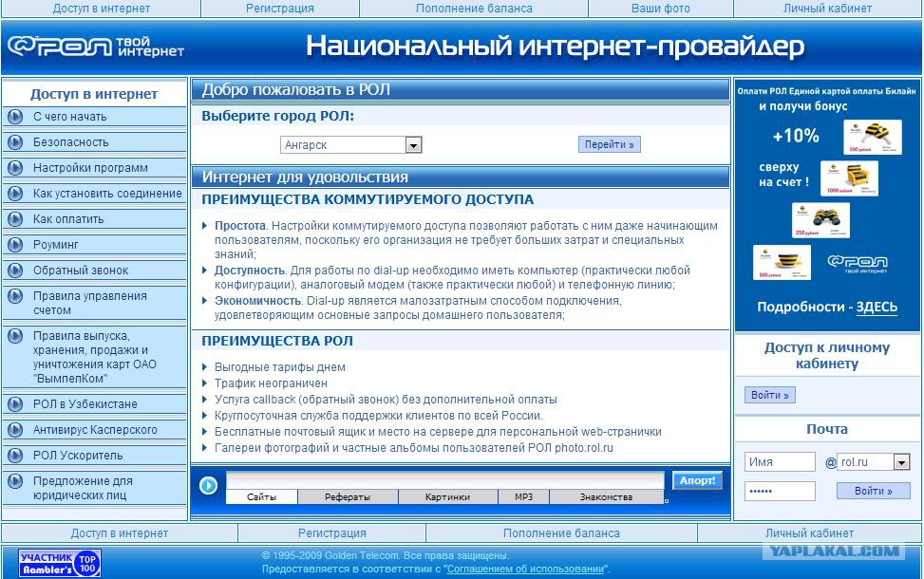Image resolution: width=924 pixels, height=579 pixels.
Task: Click 'Регистрация' in footer menu
Action: click(332, 533)
